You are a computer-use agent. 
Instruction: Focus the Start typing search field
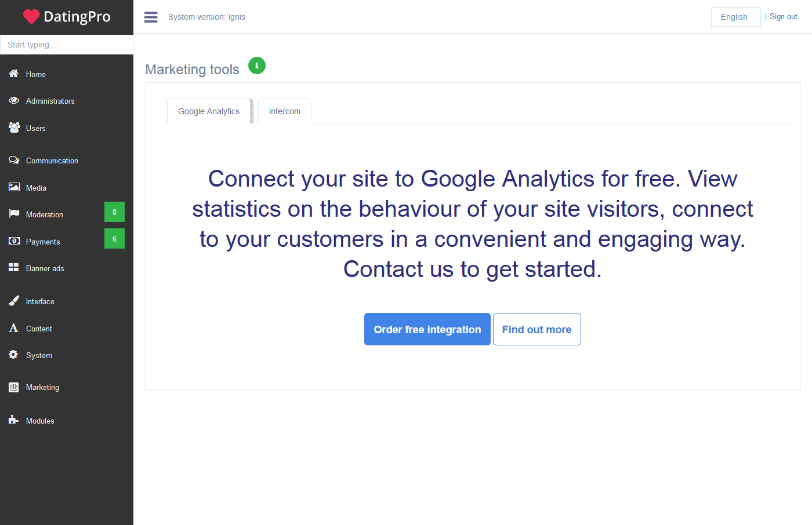click(67, 45)
